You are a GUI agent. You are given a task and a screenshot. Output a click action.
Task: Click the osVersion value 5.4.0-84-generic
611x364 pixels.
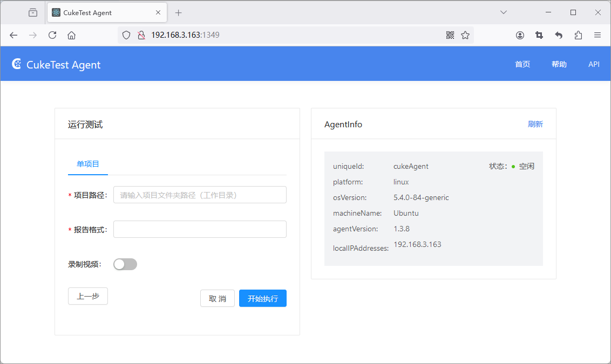pyautogui.click(x=421, y=197)
